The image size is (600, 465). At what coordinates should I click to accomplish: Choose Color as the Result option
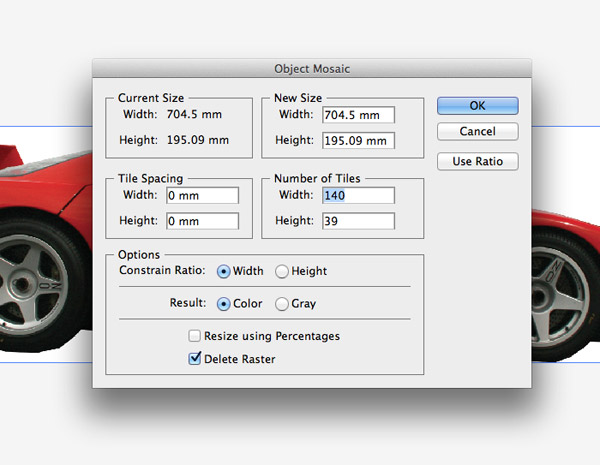pos(223,304)
